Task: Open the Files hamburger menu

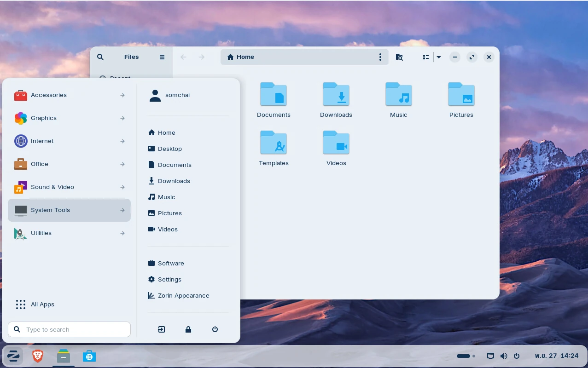Action: pyautogui.click(x=162, y=57)
